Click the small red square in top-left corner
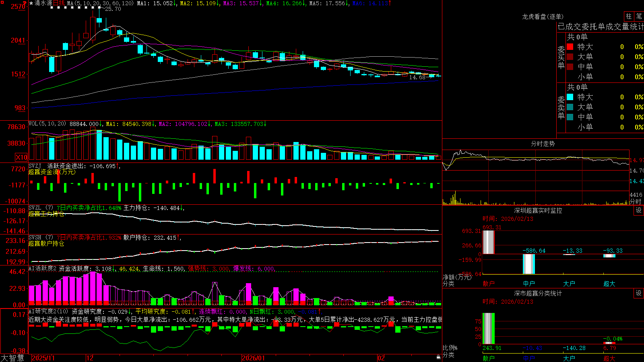Image resolution: width=644 pixels, height=362 pixels. pos(2,2)
